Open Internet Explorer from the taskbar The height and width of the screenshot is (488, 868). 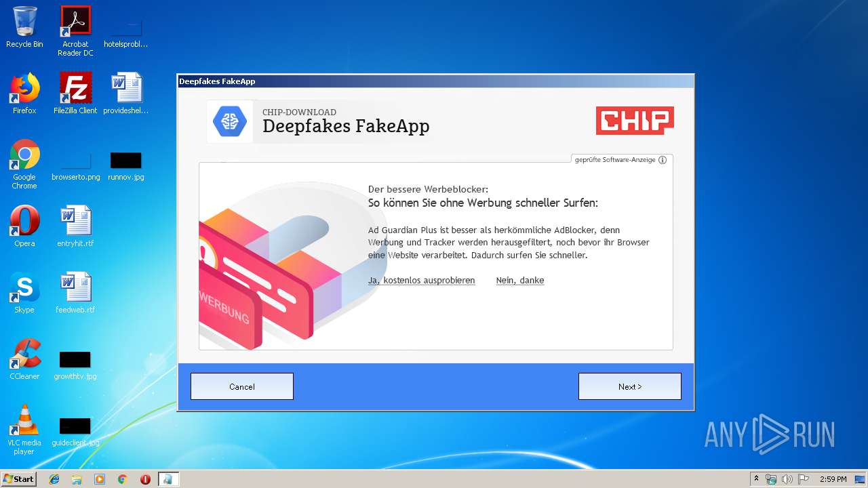[x=54, y=479]
